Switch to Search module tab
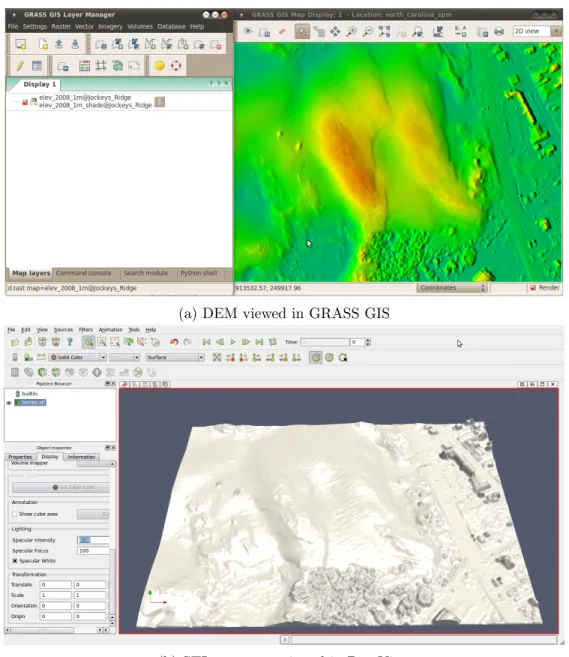 [x=145, y=273]
